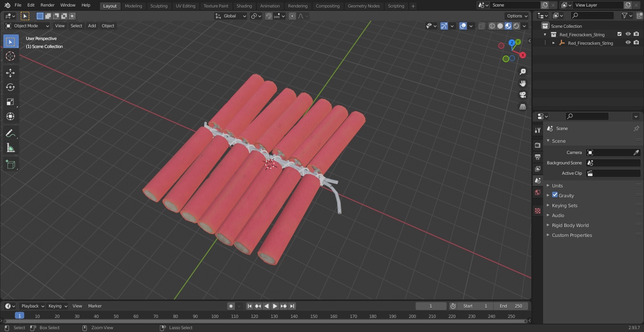
Task: Select the Scale tool
Action: tap(10, 102)
